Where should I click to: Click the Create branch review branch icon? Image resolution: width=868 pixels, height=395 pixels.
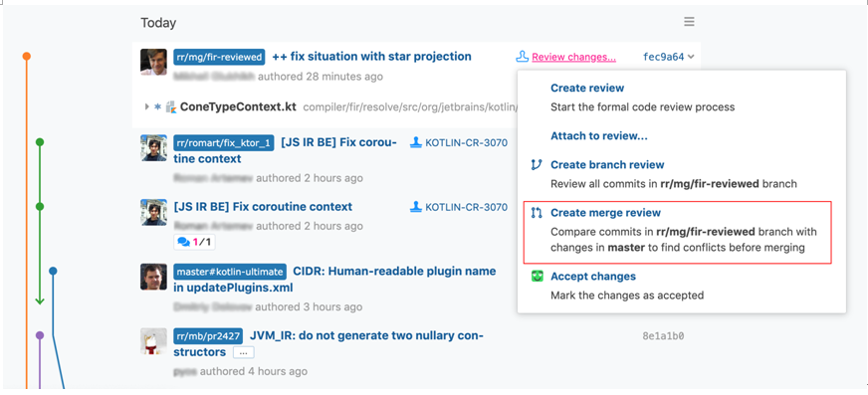[536, 165]
